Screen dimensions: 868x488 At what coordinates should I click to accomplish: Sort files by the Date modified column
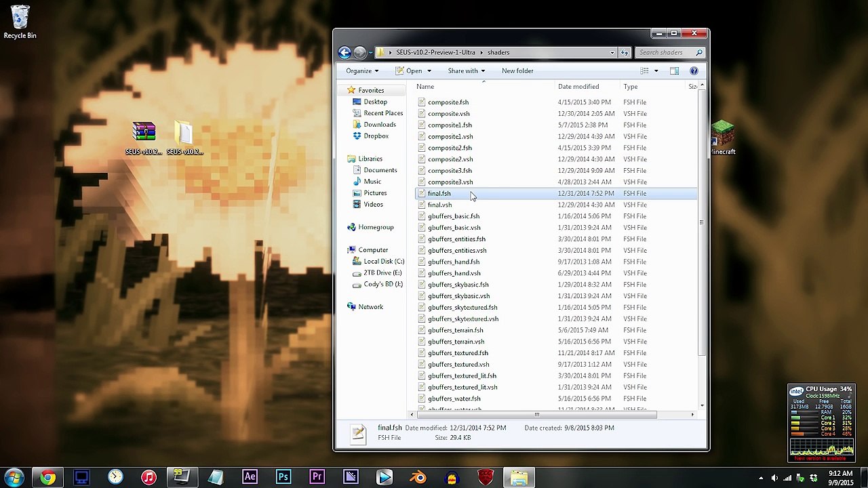pos(578,86)
